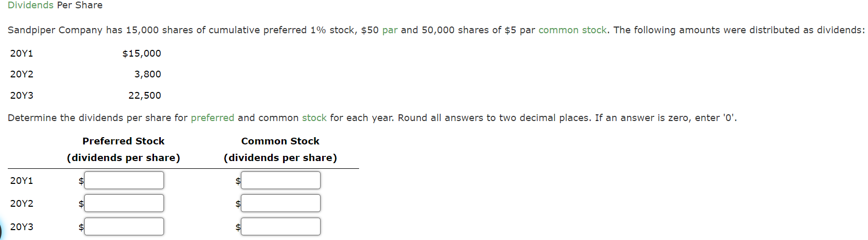Click the "common stock" glossary link
This screenshot has width=868, height=240.
(572, 30)
